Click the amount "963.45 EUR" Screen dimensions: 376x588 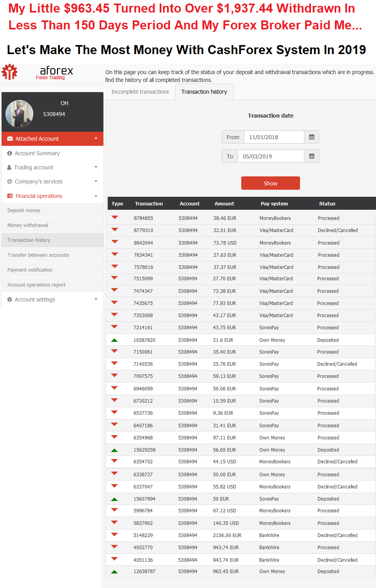[226, 572]
